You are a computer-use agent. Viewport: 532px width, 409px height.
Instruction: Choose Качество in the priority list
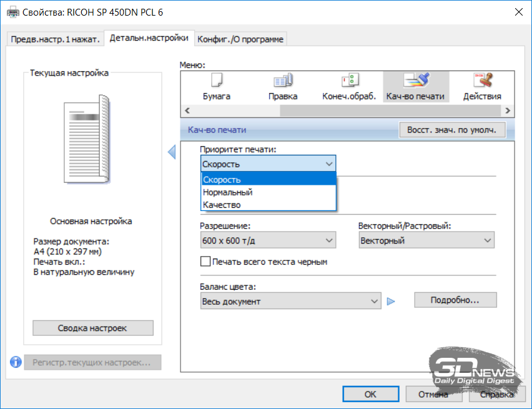point(268,205)
